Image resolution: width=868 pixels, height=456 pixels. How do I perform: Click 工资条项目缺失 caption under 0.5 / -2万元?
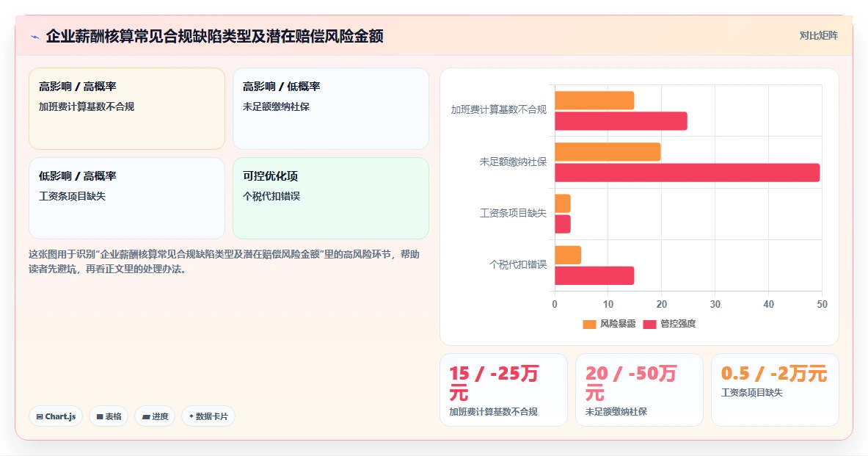pyautogui.click(x=752, y=392)
